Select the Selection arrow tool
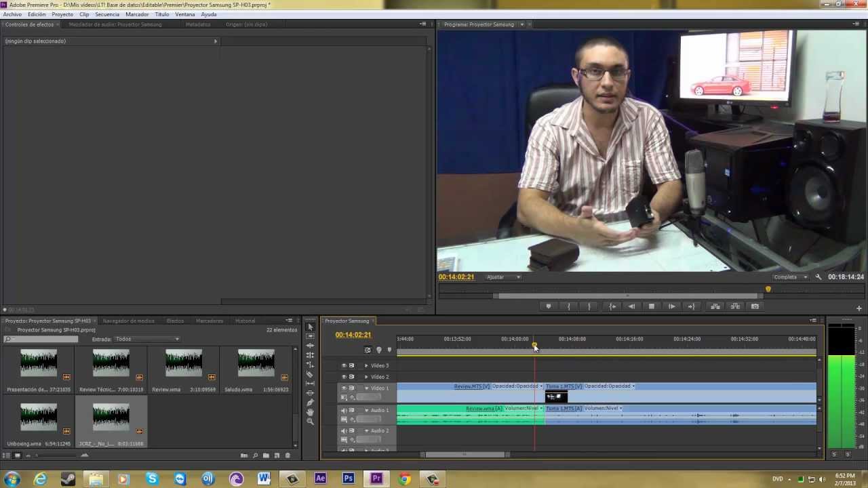Screen dimensions: 868x488 310,327
